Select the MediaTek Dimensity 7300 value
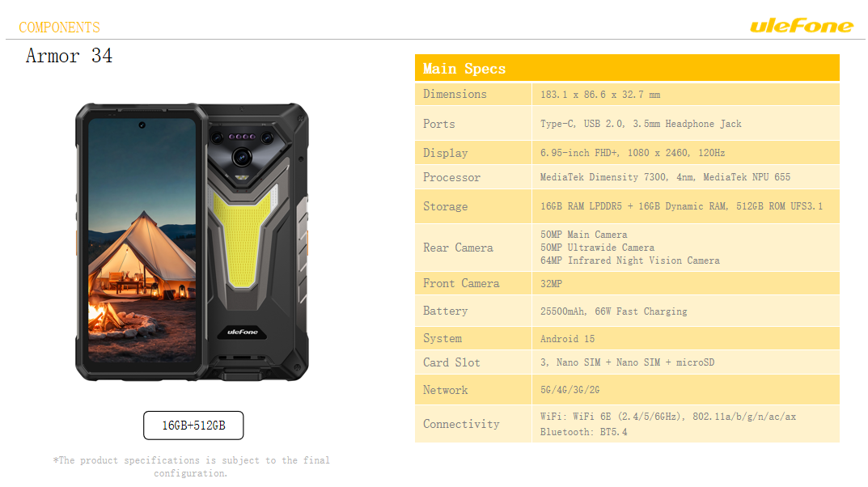Image resolution: width=868 pixels, height=487 pixels. [665, 177]
